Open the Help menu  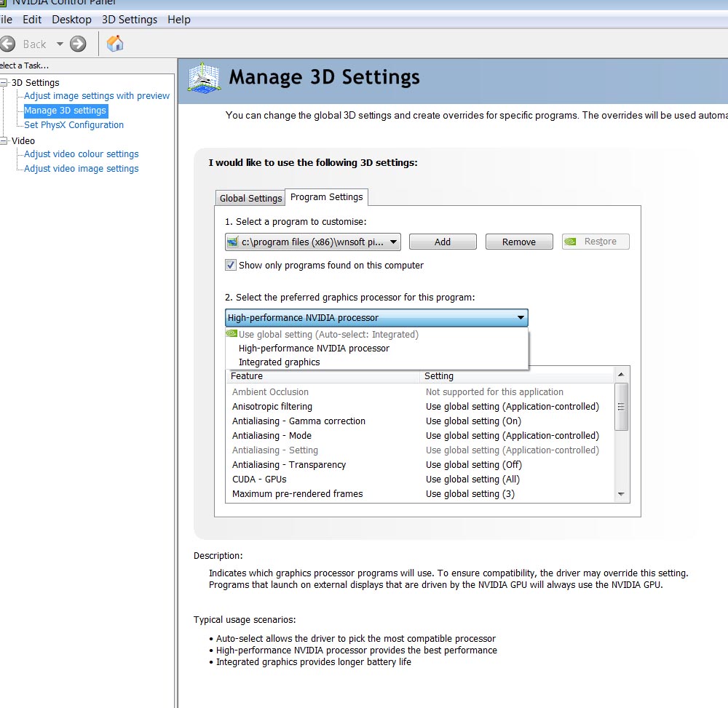pos(179,20)
